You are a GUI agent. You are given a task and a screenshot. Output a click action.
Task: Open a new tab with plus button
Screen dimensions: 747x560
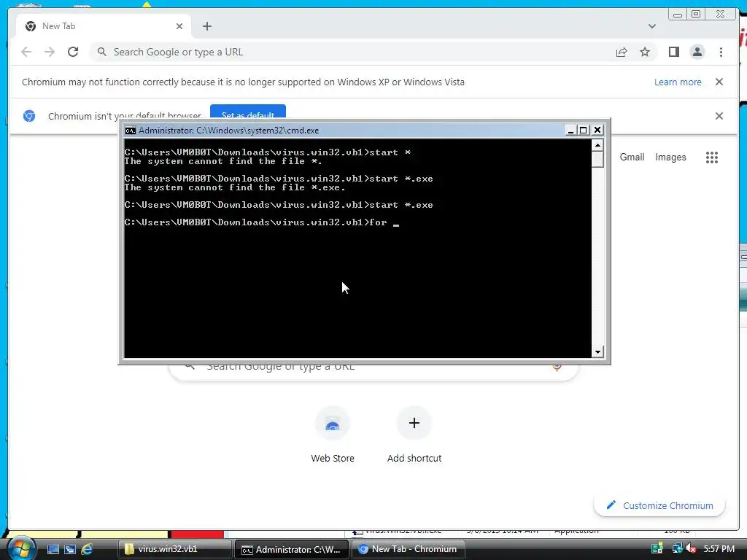pos(206,26)
